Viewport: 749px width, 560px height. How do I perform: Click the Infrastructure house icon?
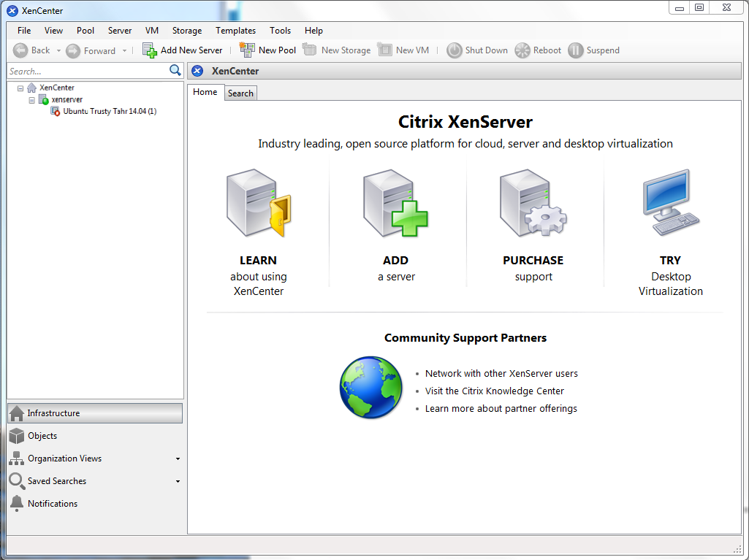point(17,413)
